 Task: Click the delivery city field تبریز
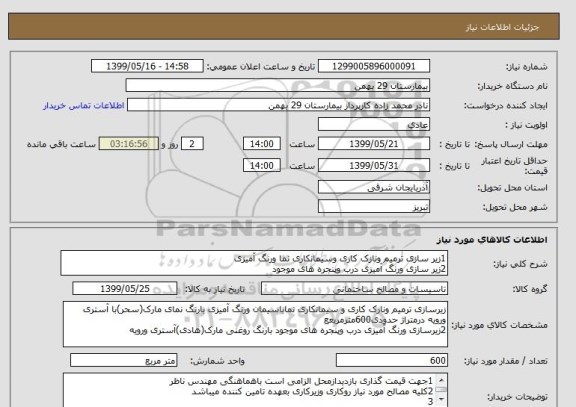click(374, 206)
